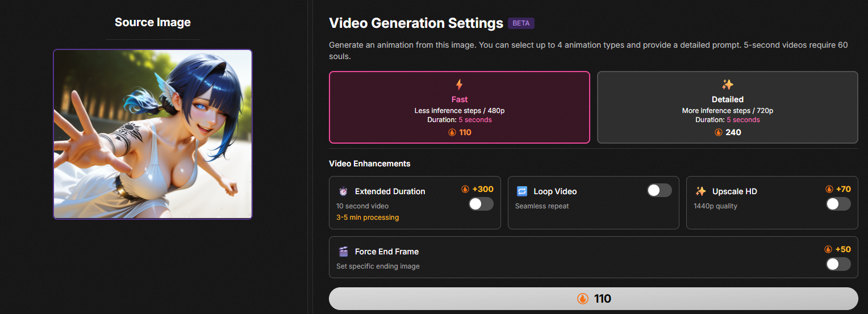Click the flame icon in the Fast card
The height and width of the screenshot is (314, 868).
[x=452, y=132]
